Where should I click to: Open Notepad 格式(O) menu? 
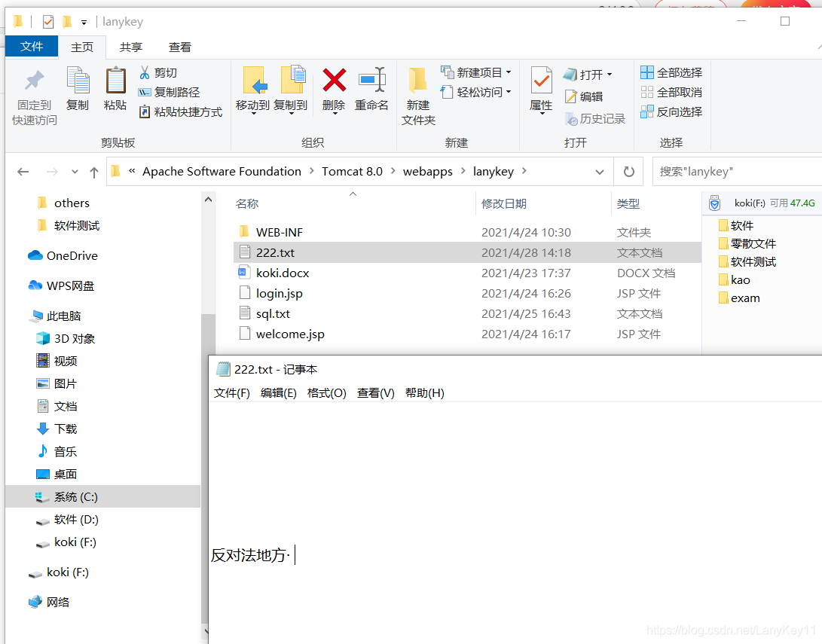click(326, 393)
